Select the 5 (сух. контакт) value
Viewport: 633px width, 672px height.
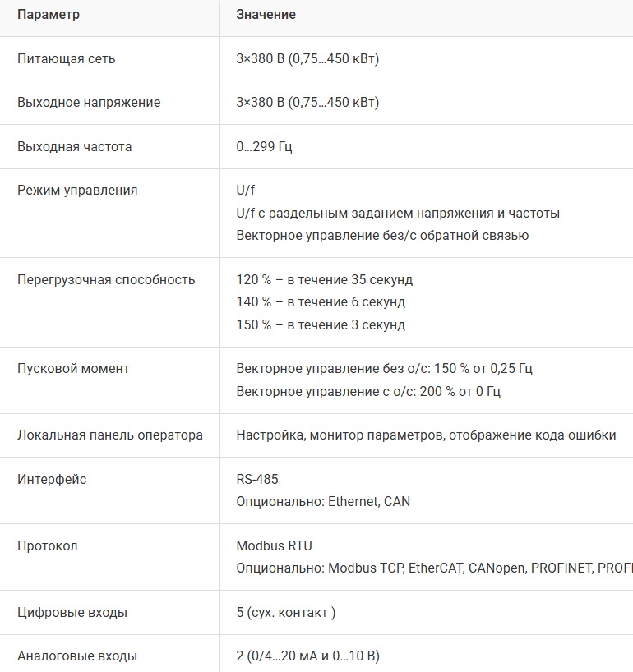pyautogui.click(x=285, y=613)
